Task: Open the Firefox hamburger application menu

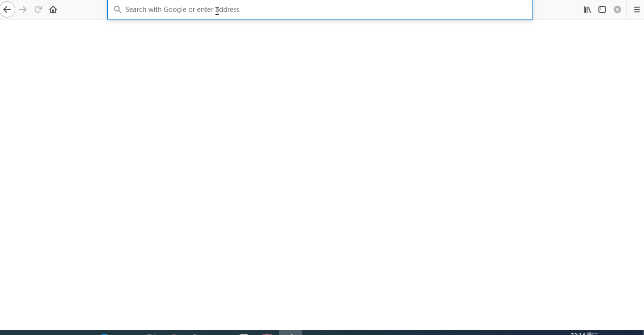Action: [x=637, y=10]
